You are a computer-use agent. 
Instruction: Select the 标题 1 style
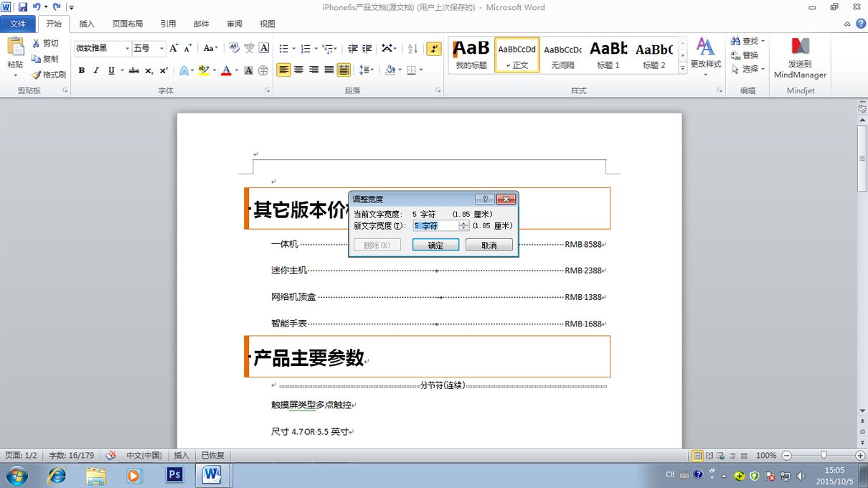pyautogui.click(x=608, y=55)
